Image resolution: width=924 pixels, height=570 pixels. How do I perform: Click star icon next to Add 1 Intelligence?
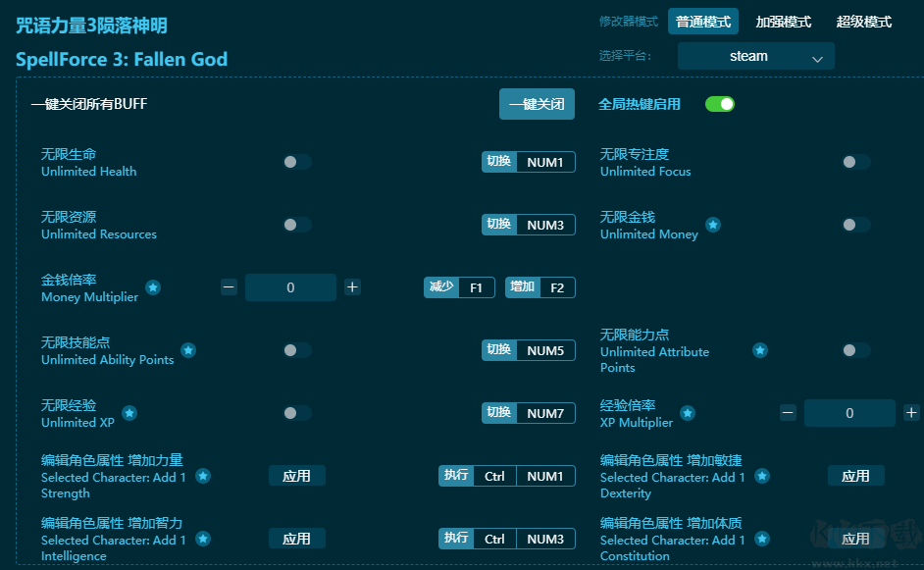(203, 539)
